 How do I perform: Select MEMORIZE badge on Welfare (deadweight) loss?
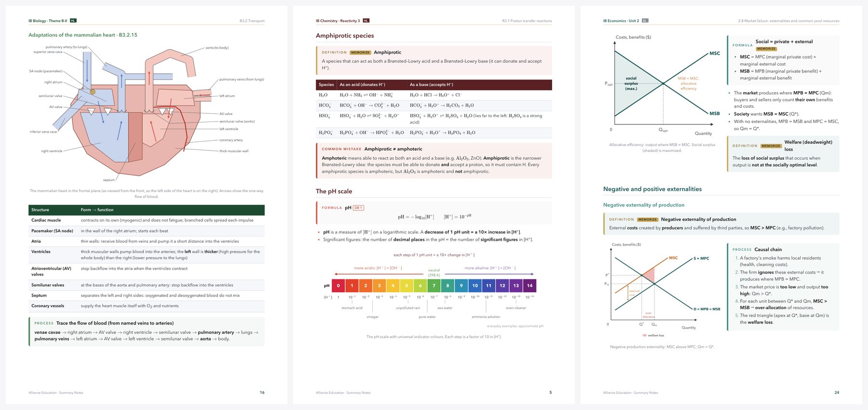coord(771,146)
